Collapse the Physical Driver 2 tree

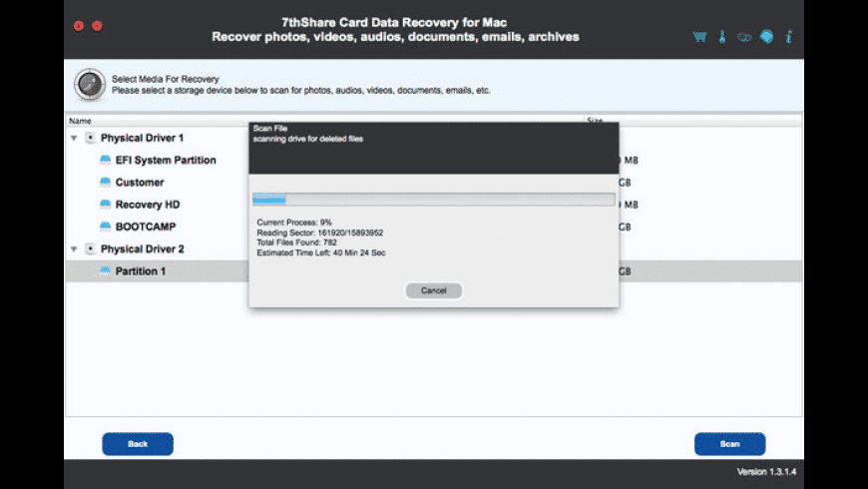click(x=74, y=249)
